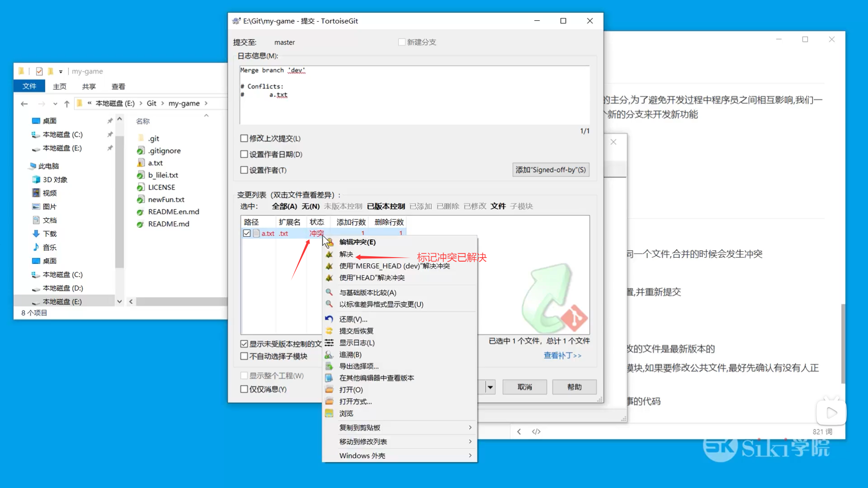Choose Resolve conflict using HEAD
868x488 pixels.
pos(372,277)
